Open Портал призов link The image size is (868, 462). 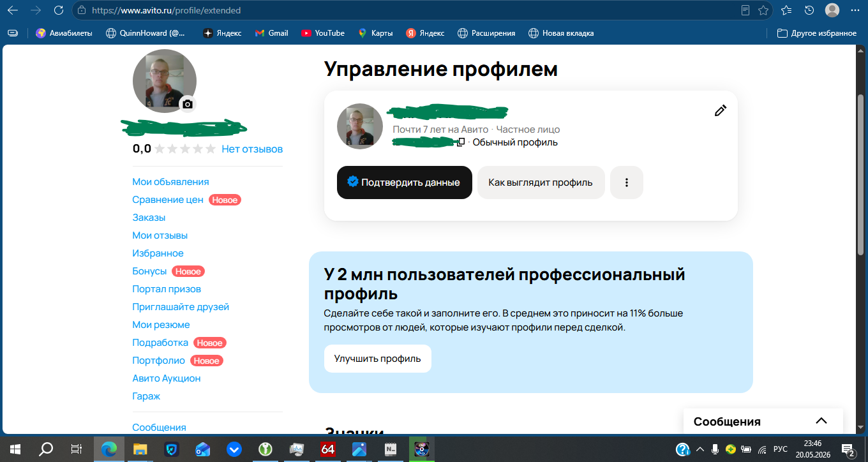[167, 289]
